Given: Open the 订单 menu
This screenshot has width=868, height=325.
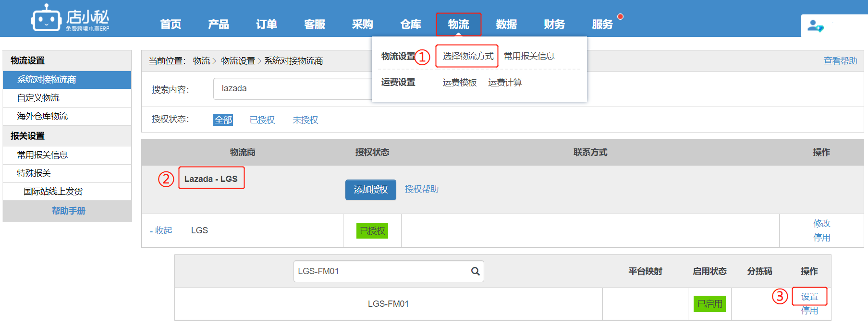Looking at the screenshot, I should click(x=267, y=24).
